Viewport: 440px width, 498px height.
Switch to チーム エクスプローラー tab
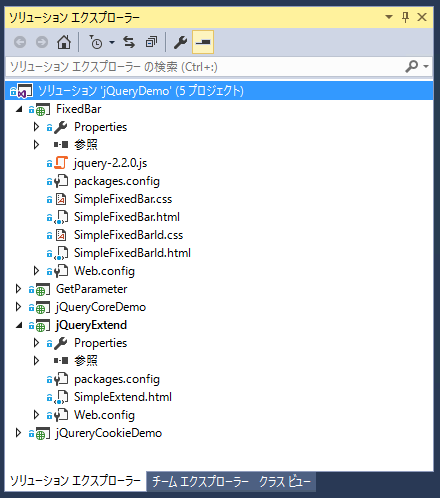click(201, 482)
